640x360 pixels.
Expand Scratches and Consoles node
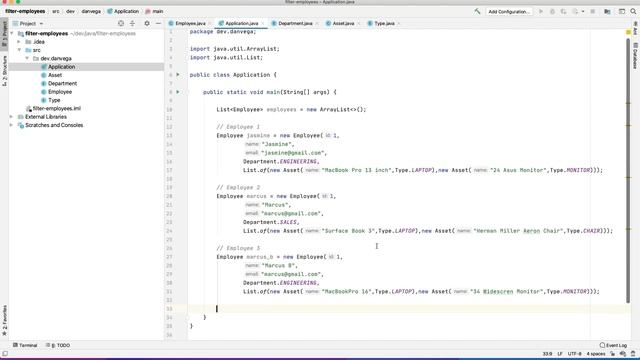(x=11, y=125)
